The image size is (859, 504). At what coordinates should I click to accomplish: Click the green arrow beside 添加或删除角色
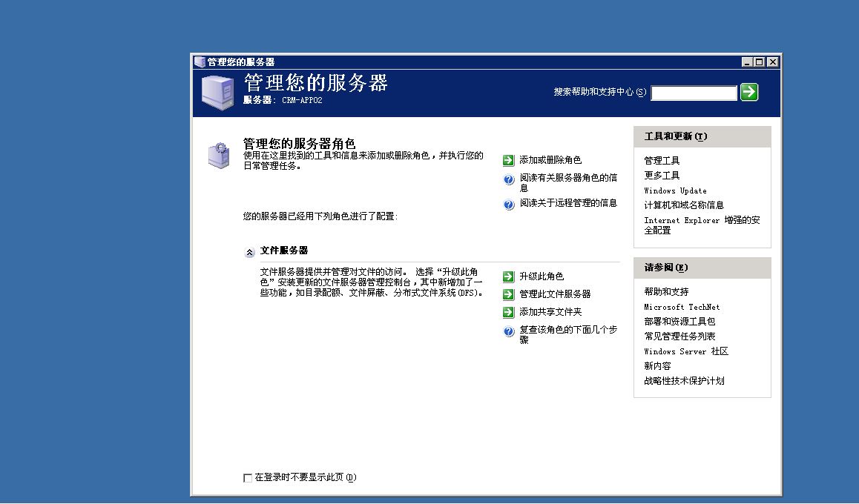click(508, 160)
